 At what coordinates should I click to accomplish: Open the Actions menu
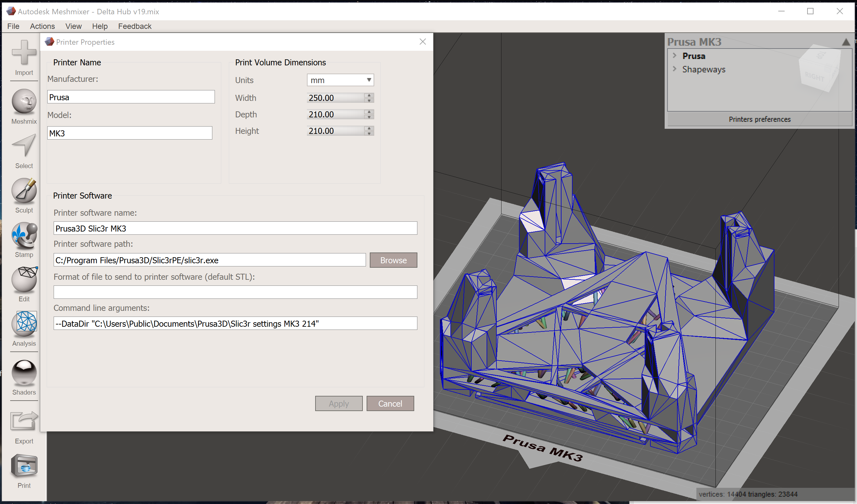(x=42, y=26)
